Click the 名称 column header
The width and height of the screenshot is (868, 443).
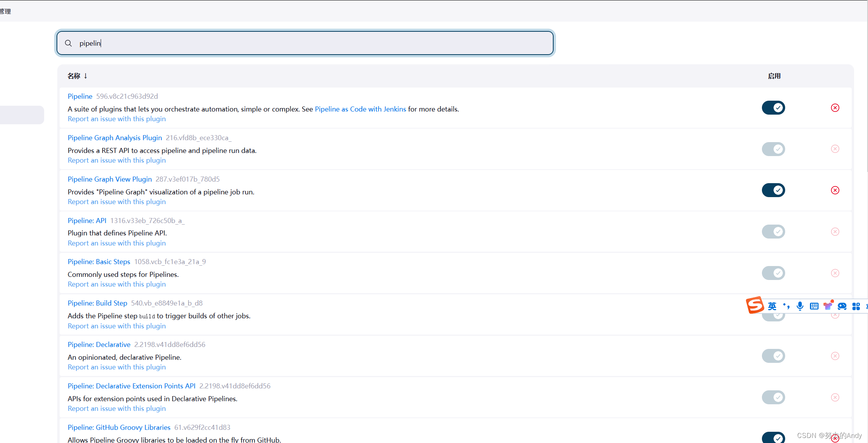pos(74,76)
